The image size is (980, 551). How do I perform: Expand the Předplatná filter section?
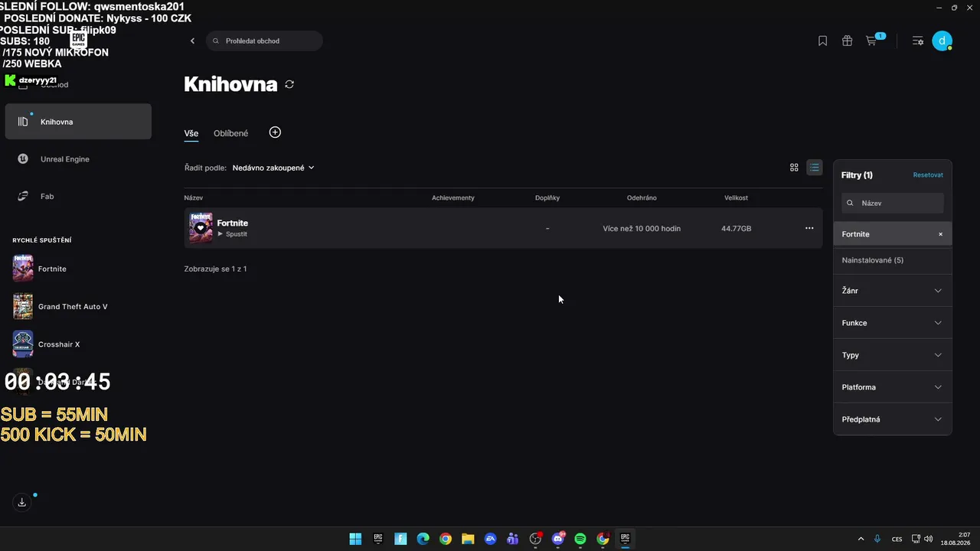[x=893, y=419]
